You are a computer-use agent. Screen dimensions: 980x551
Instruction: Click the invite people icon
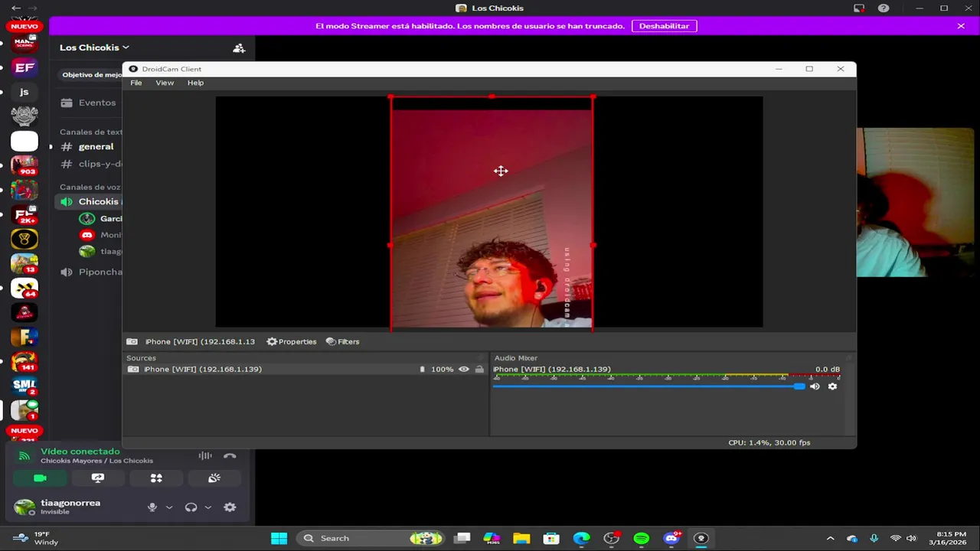click(x=239, y=48)
